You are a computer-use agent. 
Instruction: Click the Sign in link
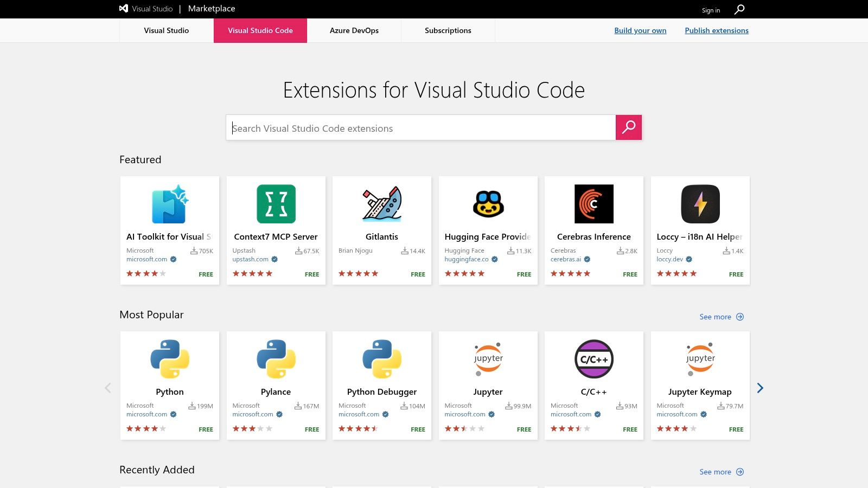point(711,10)
